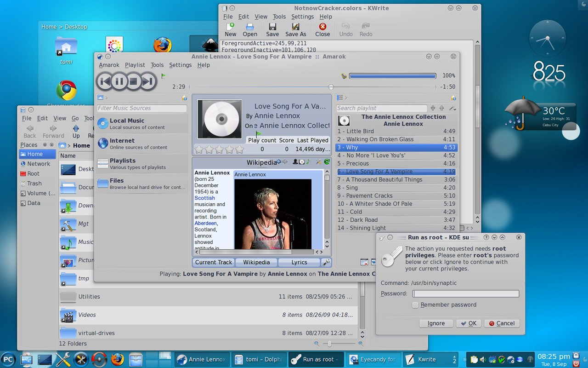Click Search playlist field
This screenshot has height=368, width=588.
pos(382,108)
